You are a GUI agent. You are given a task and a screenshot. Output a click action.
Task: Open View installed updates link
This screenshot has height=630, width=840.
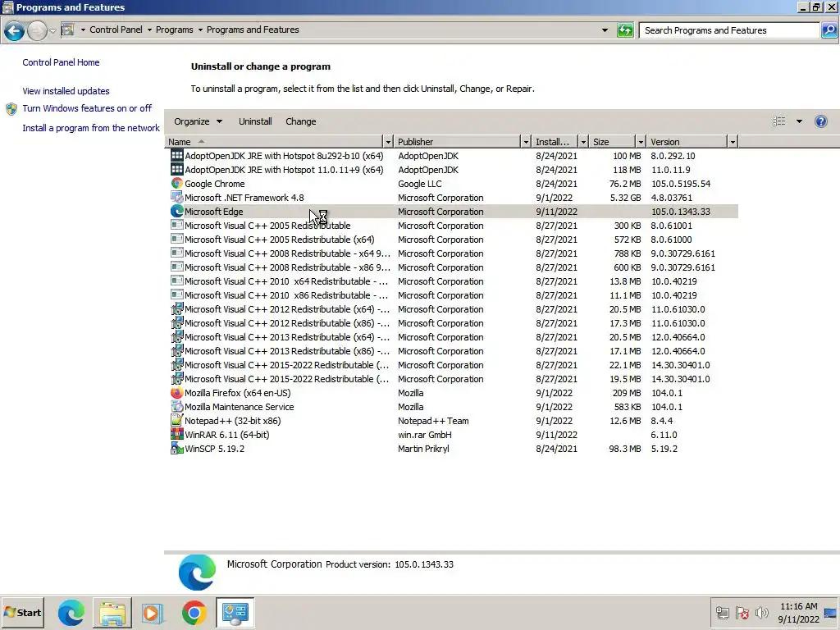[x=66, y=91]
